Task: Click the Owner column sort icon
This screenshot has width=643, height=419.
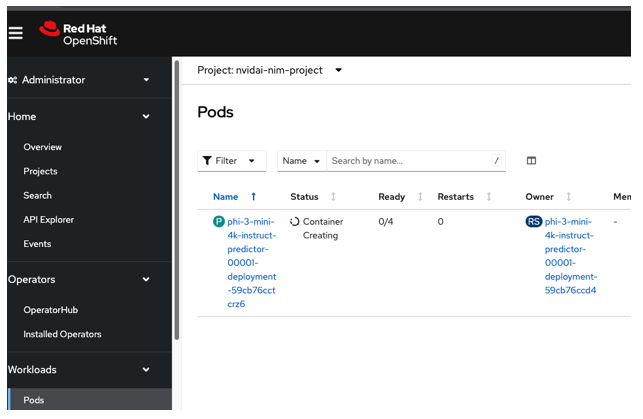Action: point(568,197)
